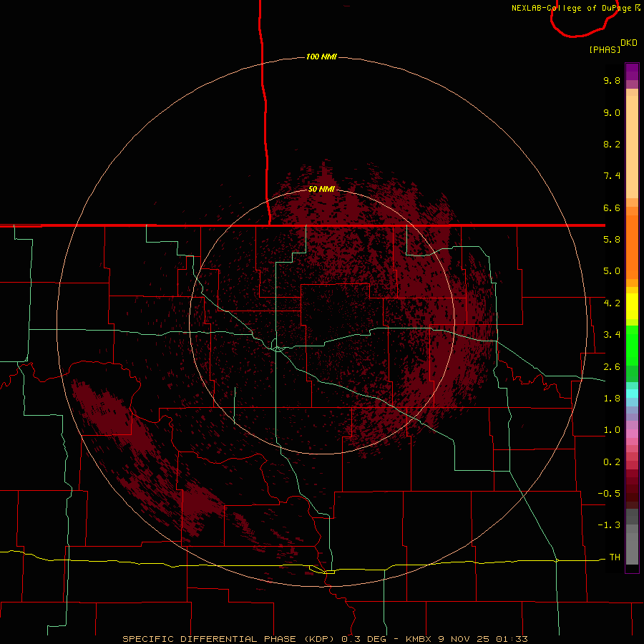Click the 1.8 scale value

tap(612, 399)
